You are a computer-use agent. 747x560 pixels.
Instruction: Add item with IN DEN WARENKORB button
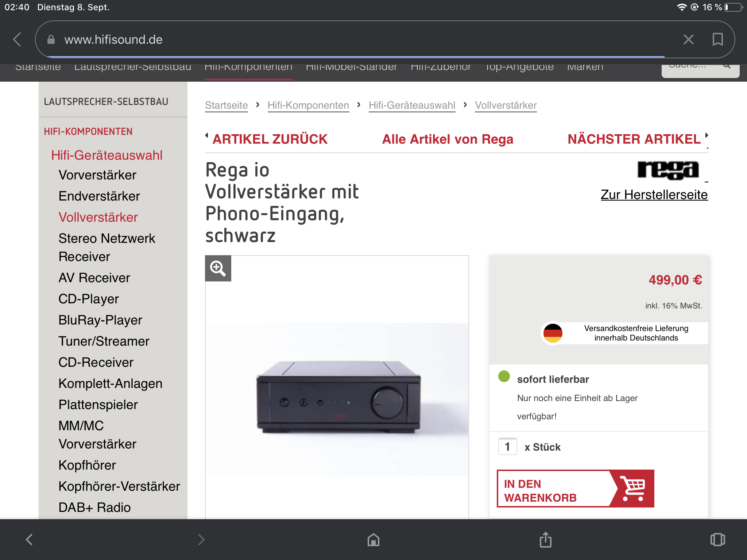coord(576,489)
